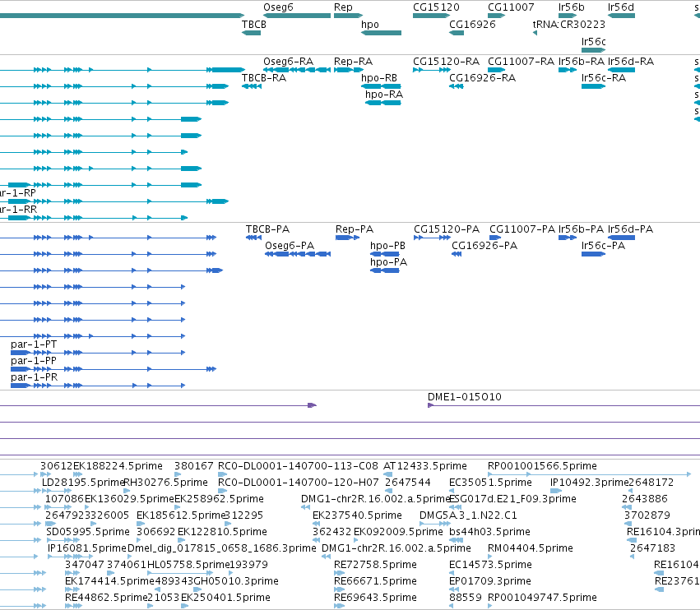The height and width of the screenshot is (610, 700).
Task: Click the CG11007 gene label
Action: pyautogui.click(x=511, y=7)
